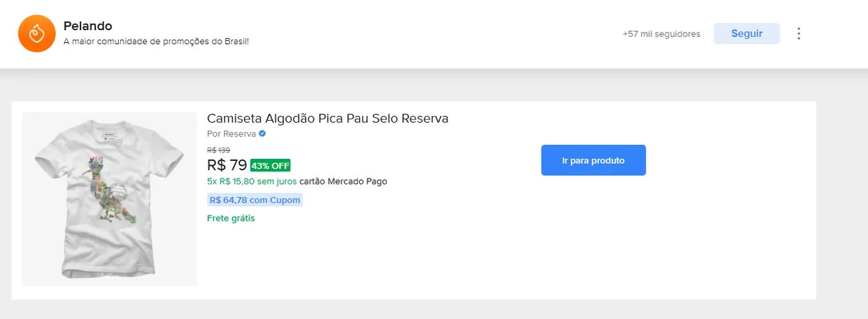Click the tagline A maior comunidade de promoções do Brasil
Image resolution: width=868 pixels, height=319 pixels.
click(156, 41)
